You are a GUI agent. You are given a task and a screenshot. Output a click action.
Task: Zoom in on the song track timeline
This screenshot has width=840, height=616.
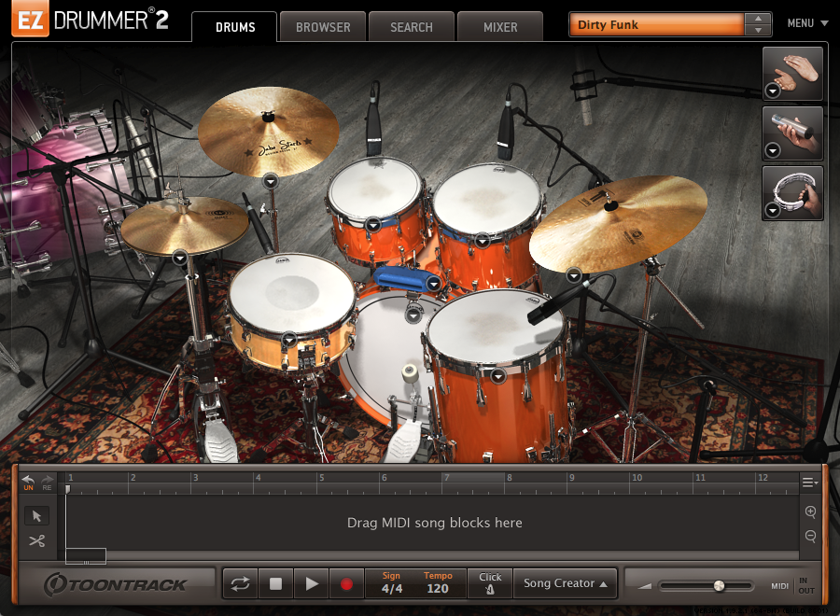click(x=810, y=512)
